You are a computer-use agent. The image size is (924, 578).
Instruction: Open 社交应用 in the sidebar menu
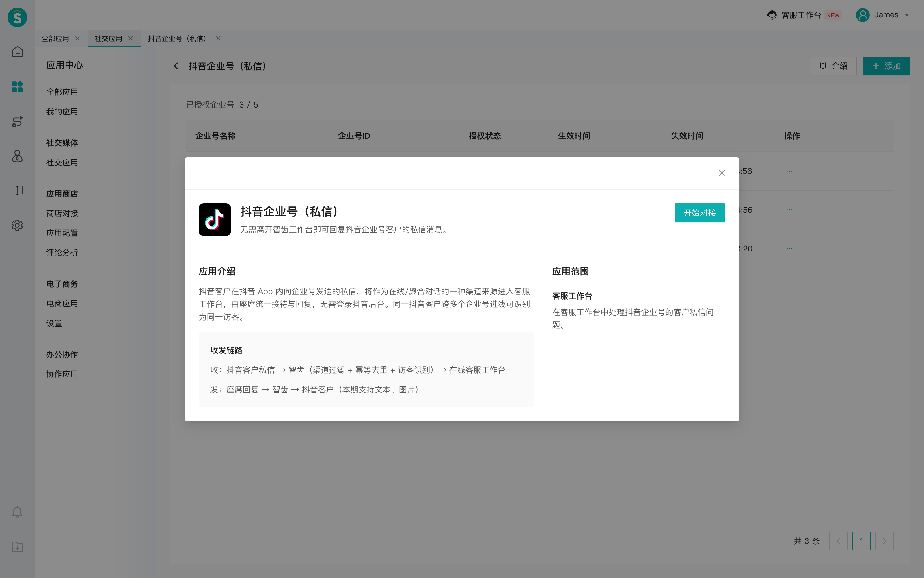tap(62, 162)
